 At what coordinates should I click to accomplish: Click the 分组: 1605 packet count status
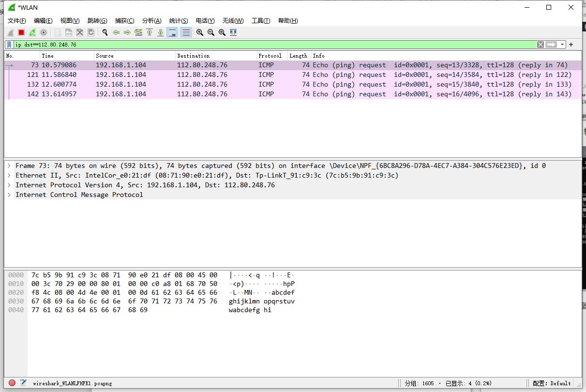coord(419,383)
